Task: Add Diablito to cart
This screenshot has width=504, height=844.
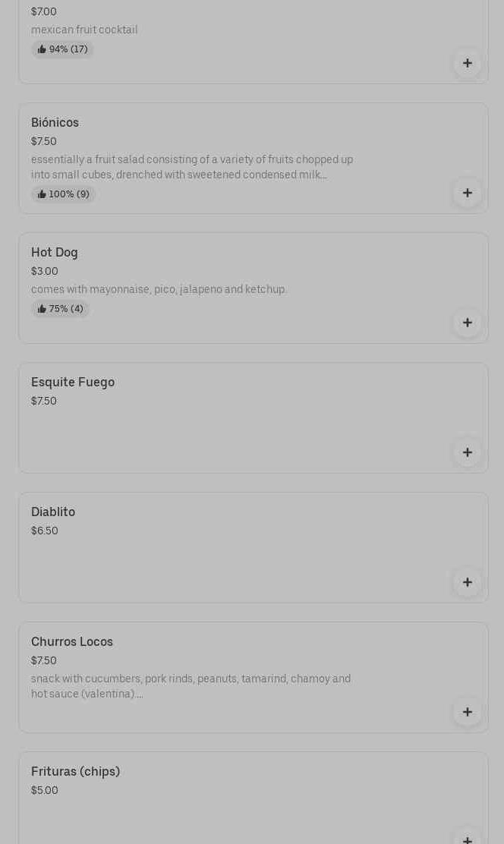Action: [x=468, y=582]
